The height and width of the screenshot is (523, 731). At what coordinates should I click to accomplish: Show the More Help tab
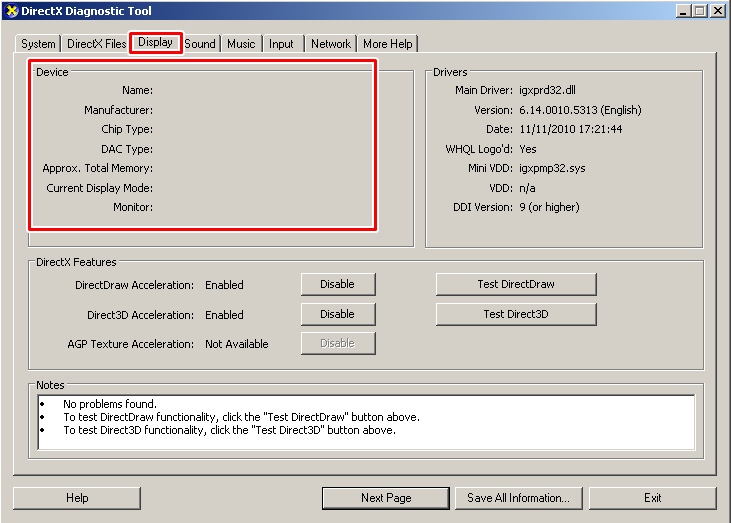pos(387,44)
